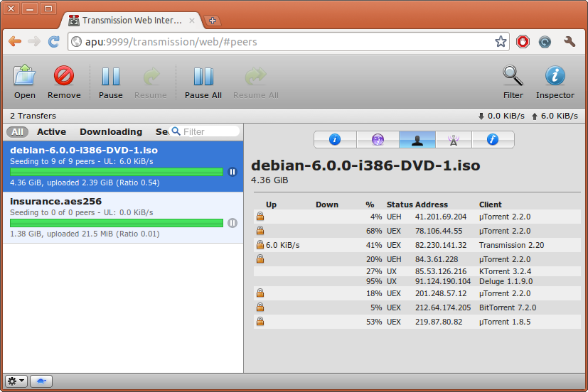The image size is (588, 392).
Task: Click peer address 91.124.190.104
Action: (x=443, y=281)
